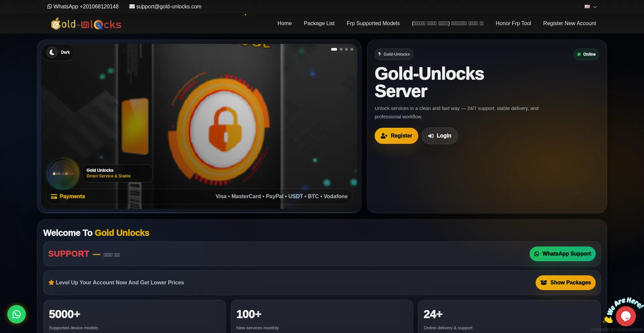Click the moon icon in the theme toggle
The image size is (644, 333).
click(52, 52)
